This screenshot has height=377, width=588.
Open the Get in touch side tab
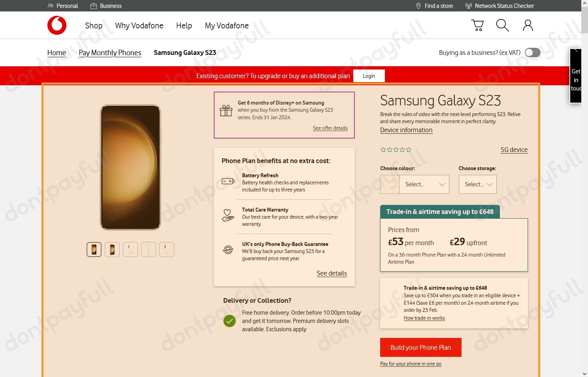(x=576, y=76)
